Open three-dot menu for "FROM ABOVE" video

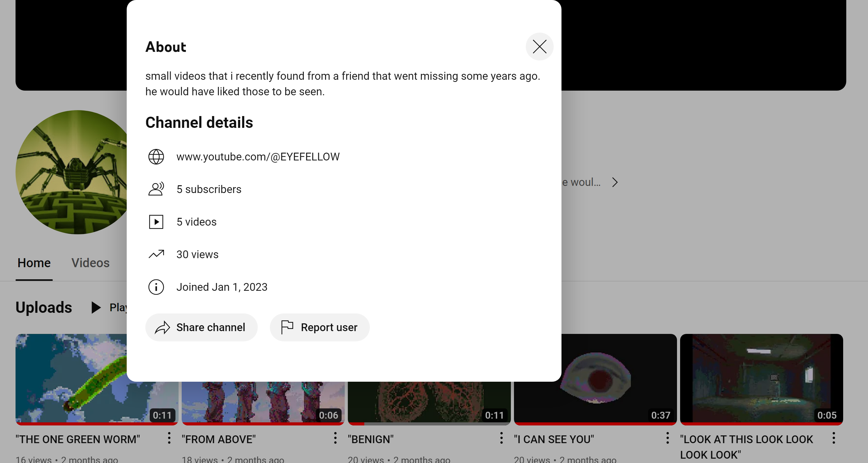click(x=335, y=438)
